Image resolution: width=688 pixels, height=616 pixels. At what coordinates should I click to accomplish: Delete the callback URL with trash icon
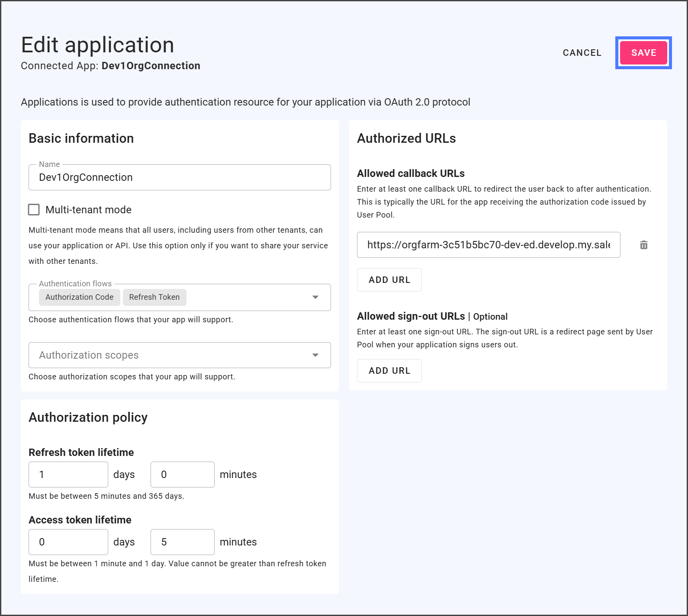[x=643, y=245]
